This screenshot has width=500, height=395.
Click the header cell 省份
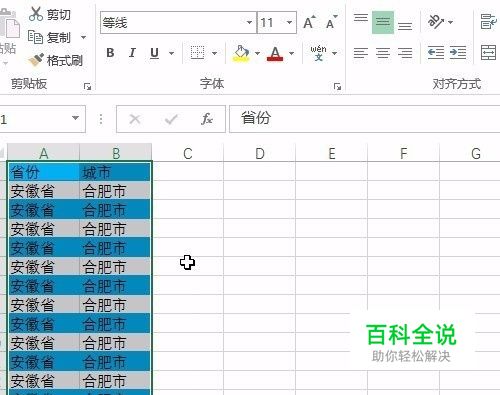click(44, 172)
